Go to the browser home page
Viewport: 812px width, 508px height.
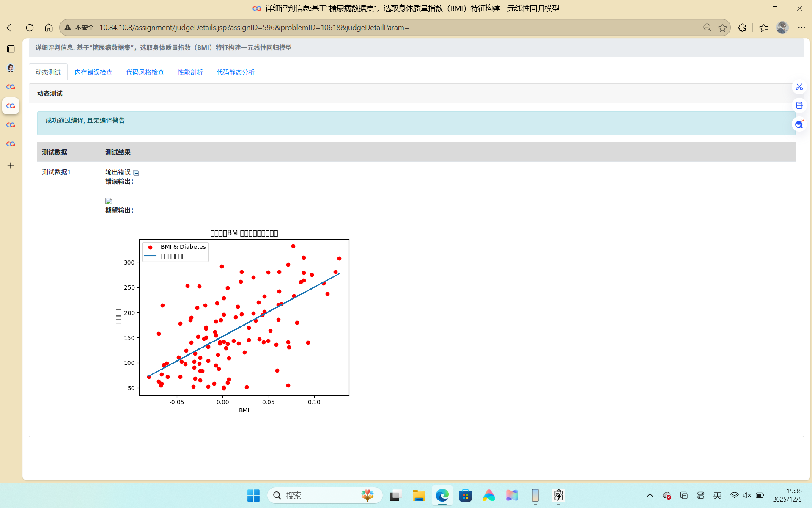tap(49, 28)
